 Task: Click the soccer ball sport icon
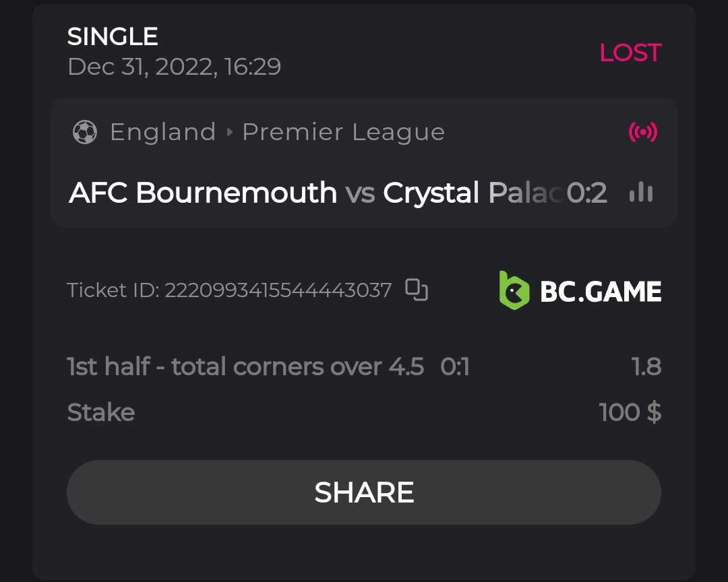(x=84, y=132)
